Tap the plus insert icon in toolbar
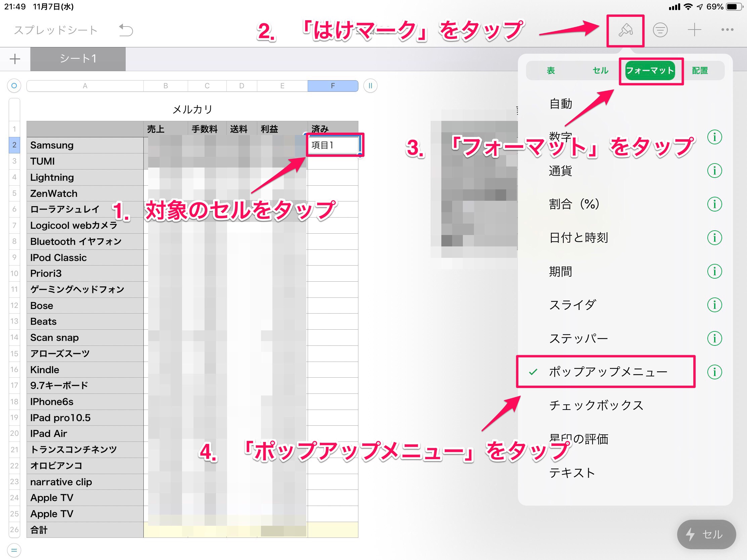 click(694, 30)
